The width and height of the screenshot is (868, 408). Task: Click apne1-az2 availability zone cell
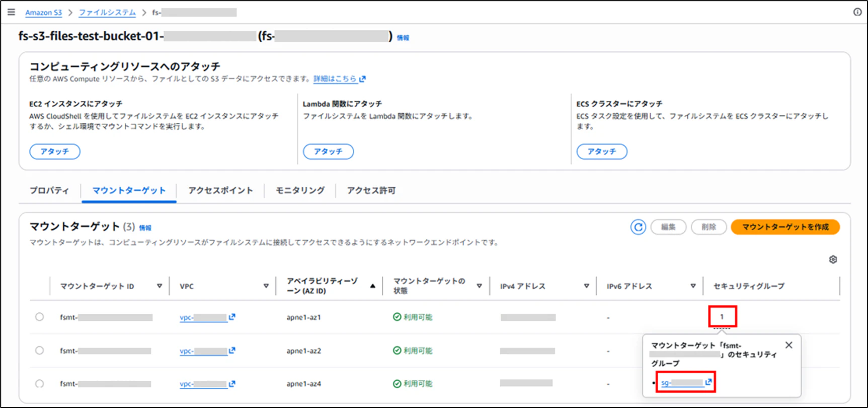[x=303, y=351]
